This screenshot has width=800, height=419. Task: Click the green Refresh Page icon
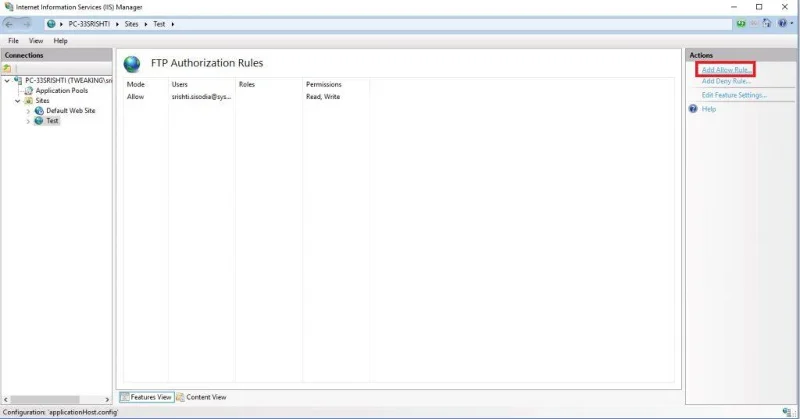pyautogui.click(x=741, y=23)
